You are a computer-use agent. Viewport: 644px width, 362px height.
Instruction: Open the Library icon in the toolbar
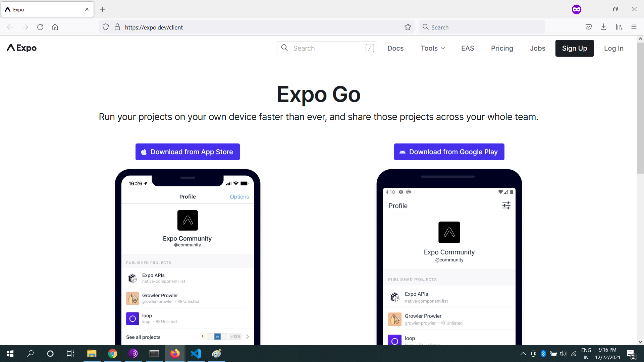pyautogui.click(x=619, y=27)
